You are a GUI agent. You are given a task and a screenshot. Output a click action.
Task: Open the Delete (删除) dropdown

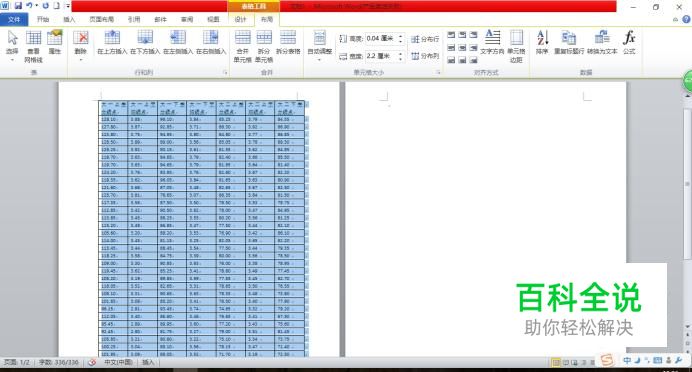coord(81,45)
